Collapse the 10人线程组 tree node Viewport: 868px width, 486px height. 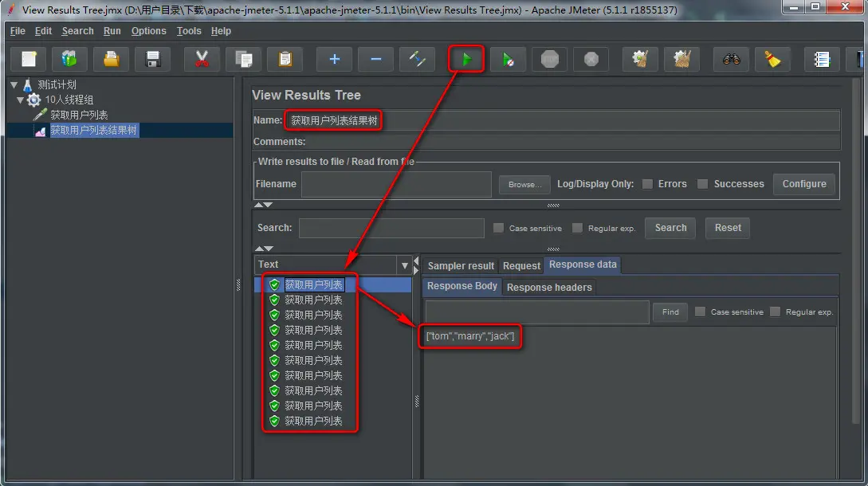click(21, 100)
